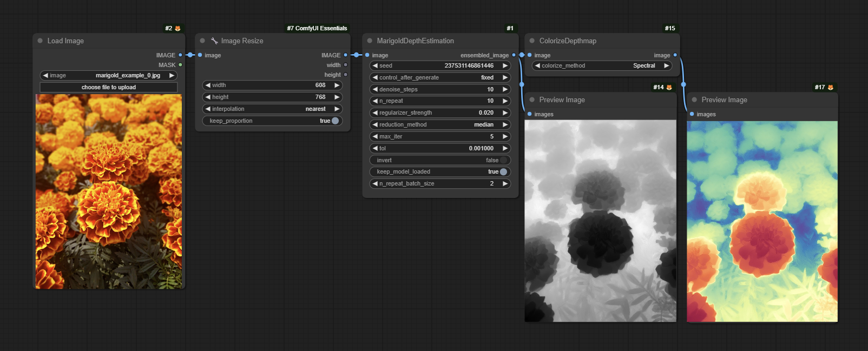Image resolution: width=868 pixels, height=351 pixels.
Task: Increase denoise_steps with its right arrow
Action: pos(505,89)
